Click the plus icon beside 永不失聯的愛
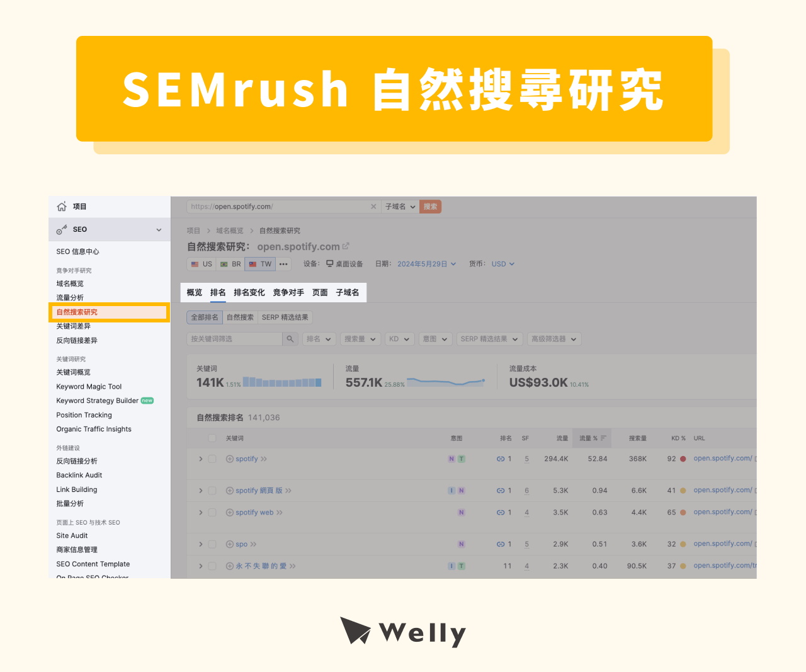 pyautogui.click(x=230, y=566)
